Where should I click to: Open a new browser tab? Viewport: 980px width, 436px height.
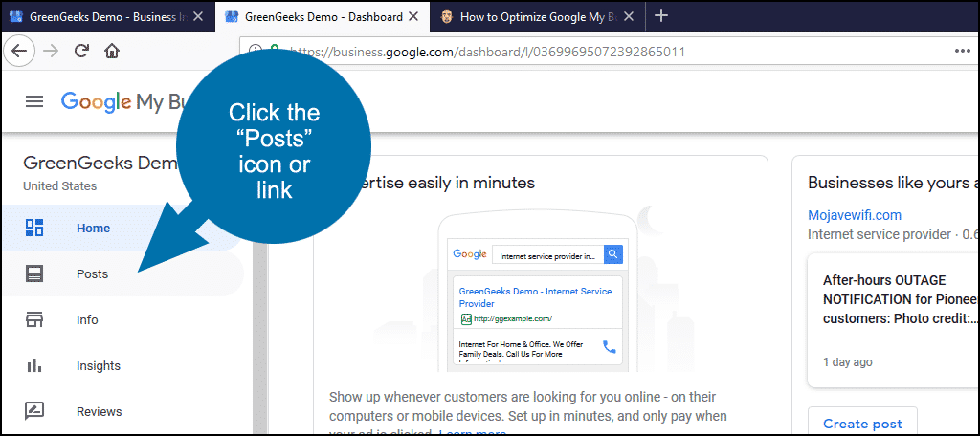pyautogui.click(x=660, y=16)
